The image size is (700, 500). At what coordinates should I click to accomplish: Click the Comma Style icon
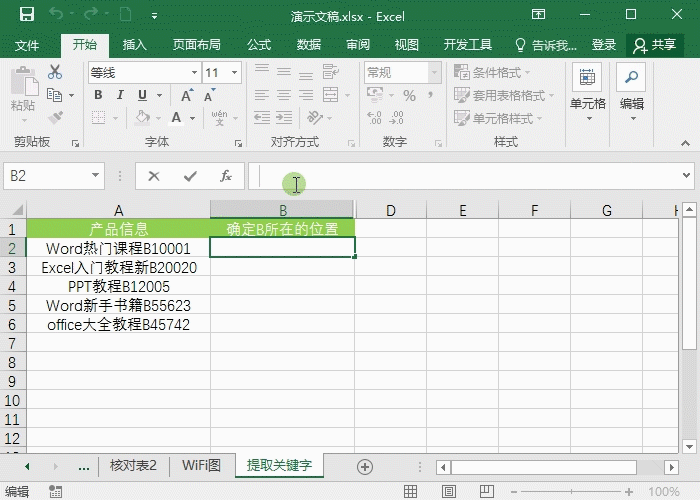(430, 95)
